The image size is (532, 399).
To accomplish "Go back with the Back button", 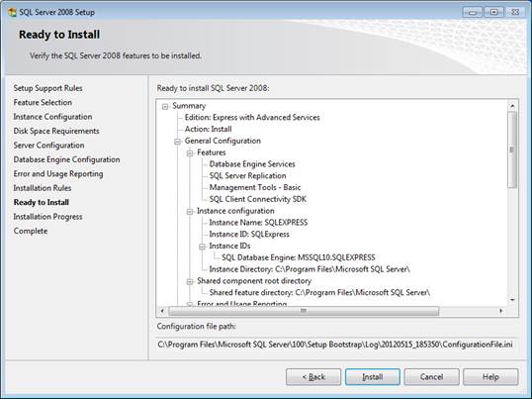I will 313,377.
